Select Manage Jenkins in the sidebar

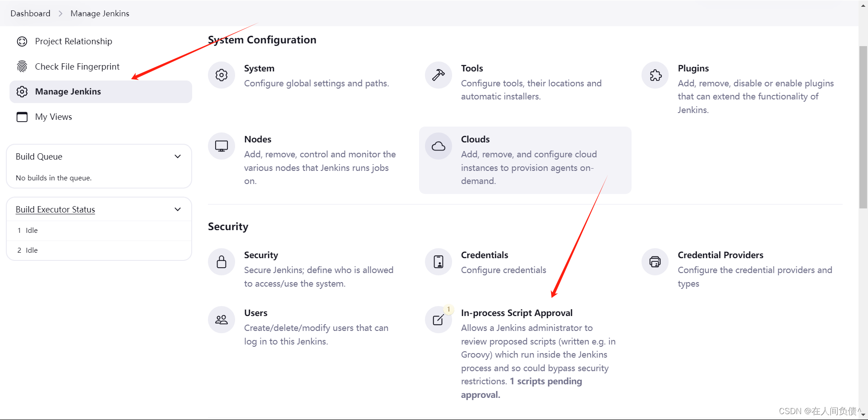tap(68, 91)
